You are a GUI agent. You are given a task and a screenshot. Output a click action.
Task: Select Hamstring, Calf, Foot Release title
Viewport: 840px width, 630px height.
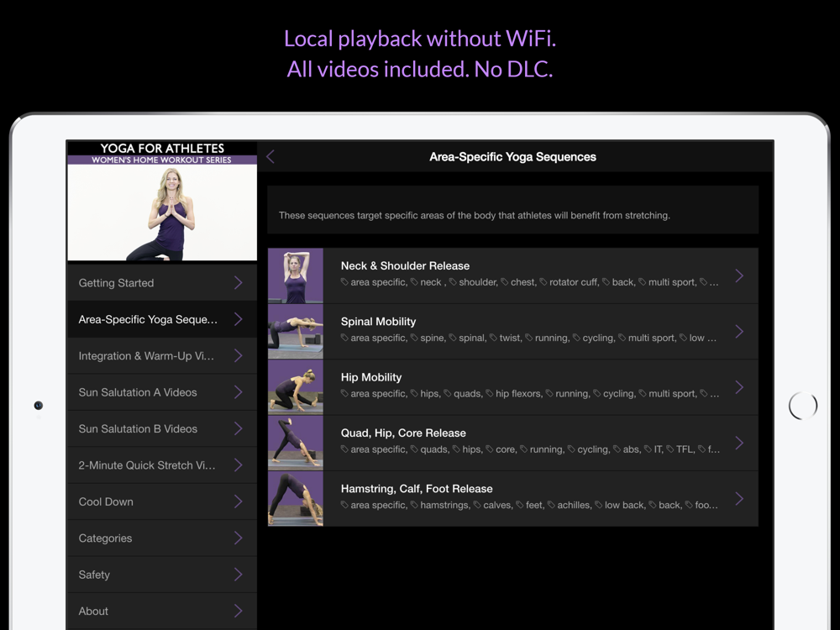[417, 489]
